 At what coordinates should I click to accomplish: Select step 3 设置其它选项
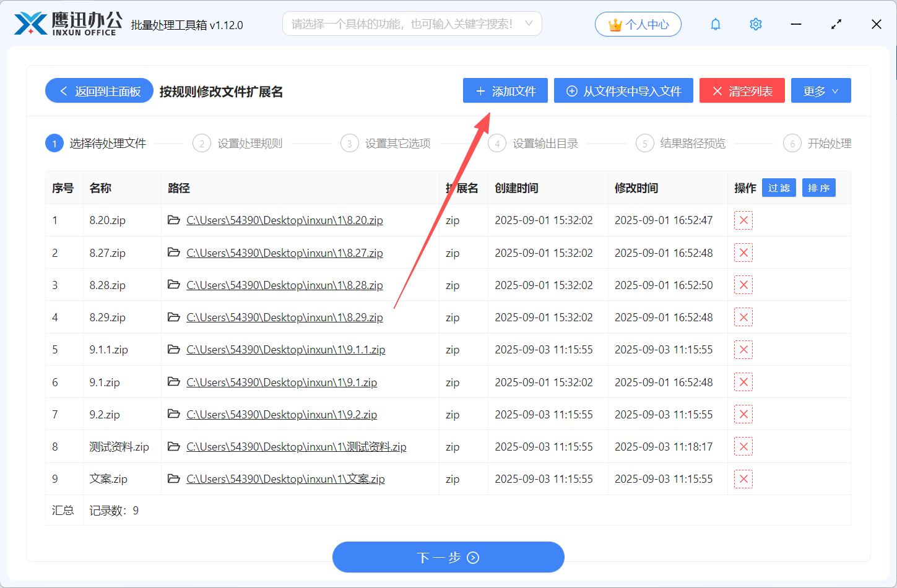[386, 144]
